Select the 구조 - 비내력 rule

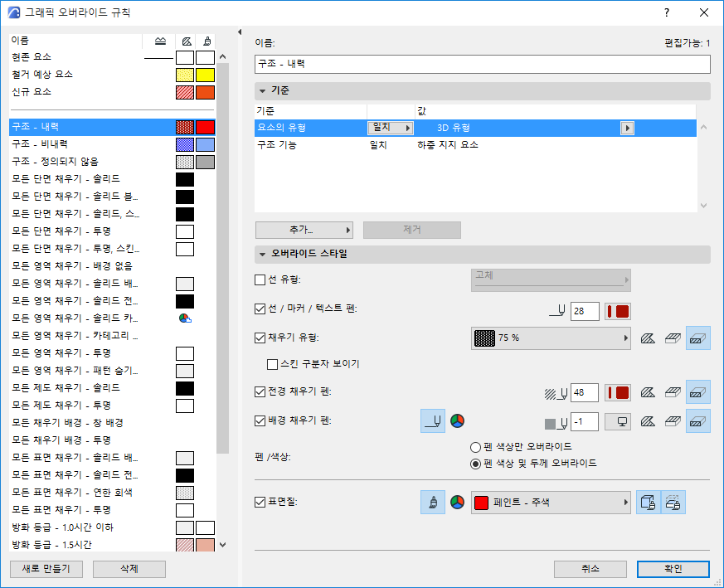pos(113,144)
